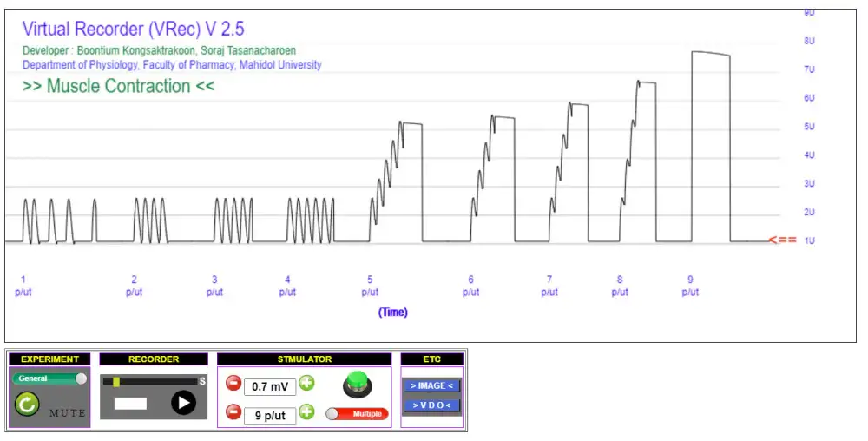Screen dimensions: 868x441
Task: Increase the stimulus voltage with green plus
Action: (307, 384)
